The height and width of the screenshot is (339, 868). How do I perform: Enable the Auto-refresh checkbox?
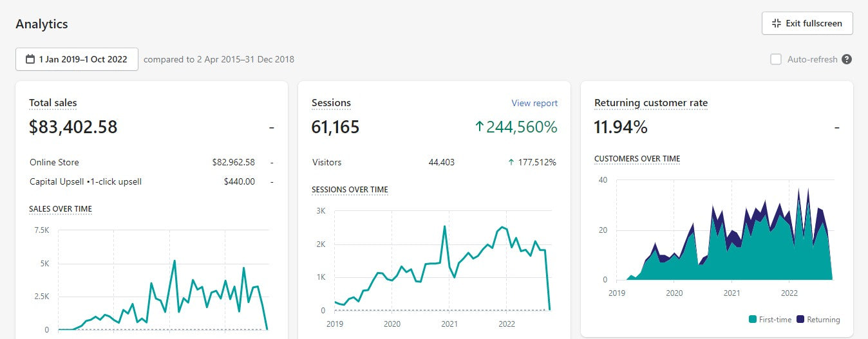[776, 59]
